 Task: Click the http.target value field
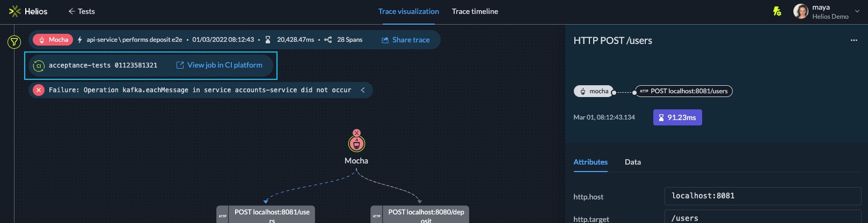click(x=763, y=217)
